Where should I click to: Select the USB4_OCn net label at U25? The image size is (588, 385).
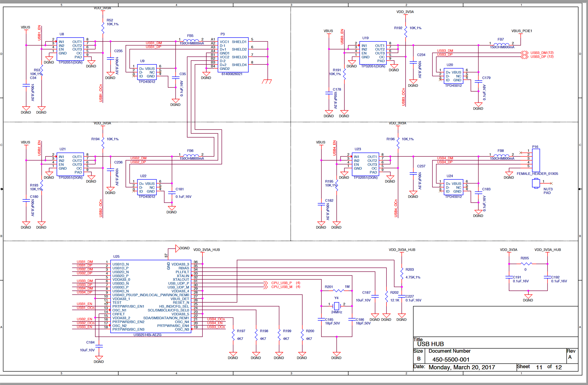point(216,319)
